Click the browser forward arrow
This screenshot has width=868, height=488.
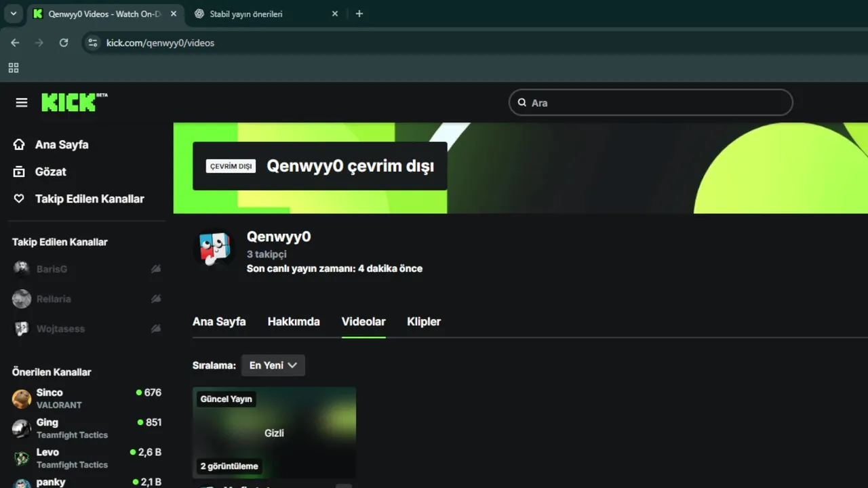coord(39,43)
